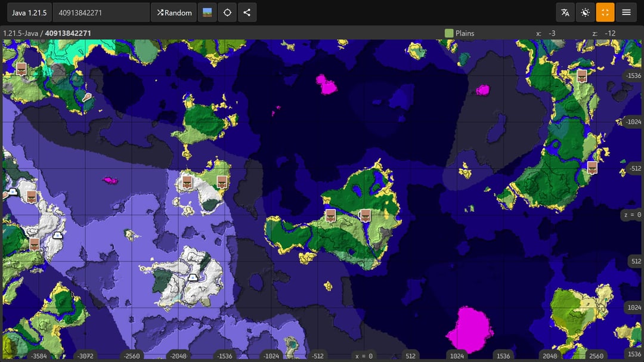Click the Random seed shuffle button
The height and width of the screenshot is (362, 644).
(x=174, y=13)
